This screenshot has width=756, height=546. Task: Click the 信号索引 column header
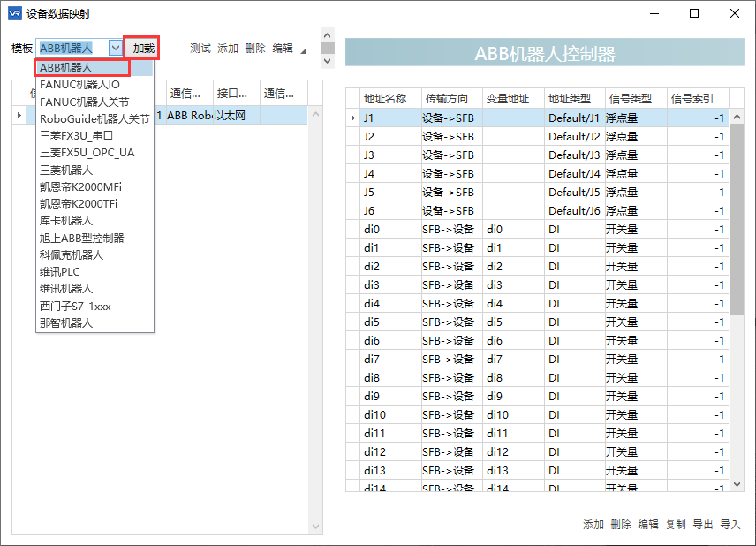point(698,98)
